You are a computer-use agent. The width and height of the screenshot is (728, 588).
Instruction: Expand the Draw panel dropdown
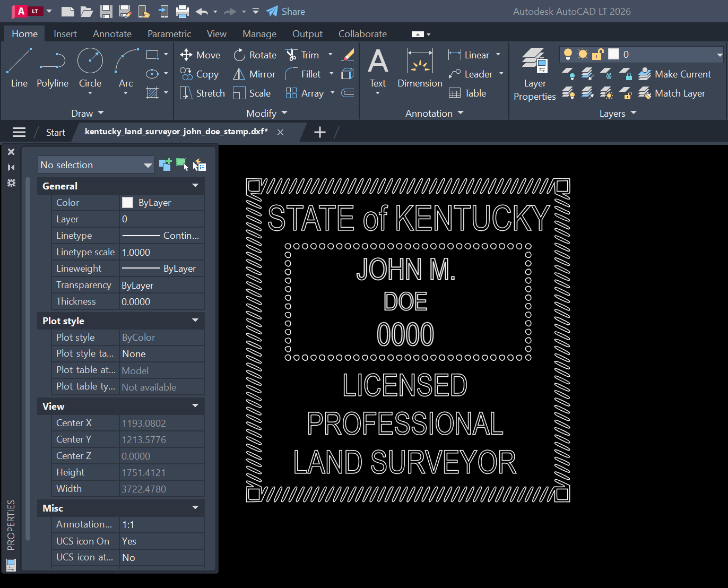pyautogui.click(x=88, y=113)
